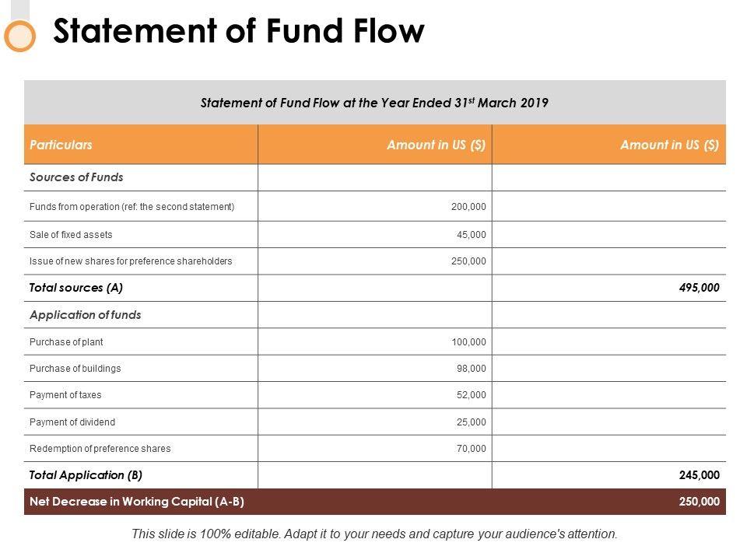Click the "Redemption of preference shares" row
747x560 pixels.
[x=100, y=449]
